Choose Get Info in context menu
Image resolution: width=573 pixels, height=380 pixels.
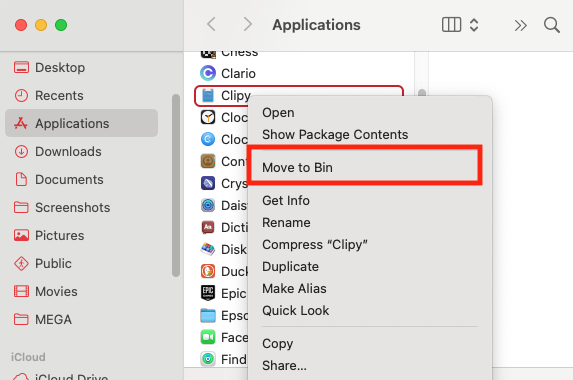(370, 201)
